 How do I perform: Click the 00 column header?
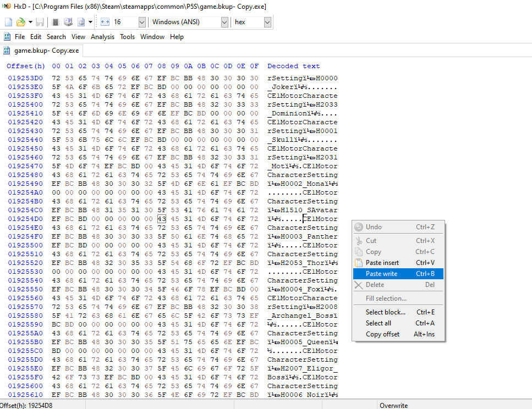click(56, 66)
